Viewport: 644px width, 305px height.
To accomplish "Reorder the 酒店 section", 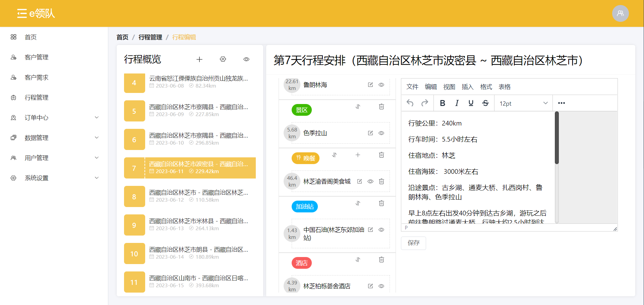I will tap(358, 260).
